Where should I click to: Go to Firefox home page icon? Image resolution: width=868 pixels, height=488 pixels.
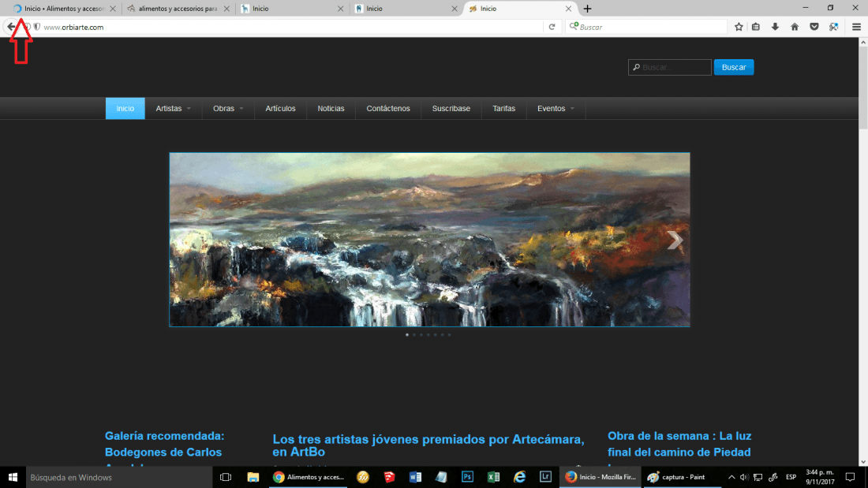tap(795, 27)
